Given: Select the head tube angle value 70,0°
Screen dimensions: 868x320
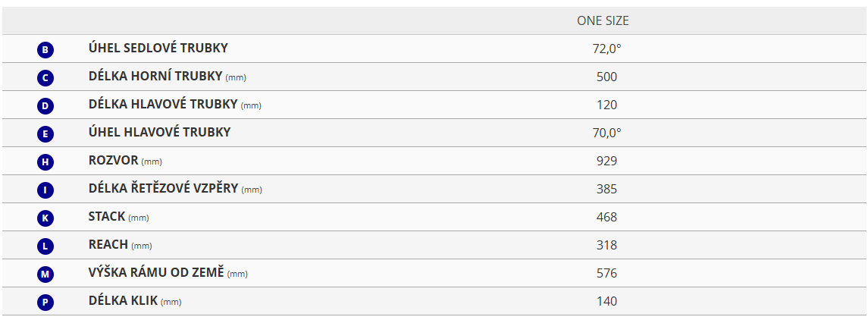Looking at the screenshot, I should coord(606,133).
